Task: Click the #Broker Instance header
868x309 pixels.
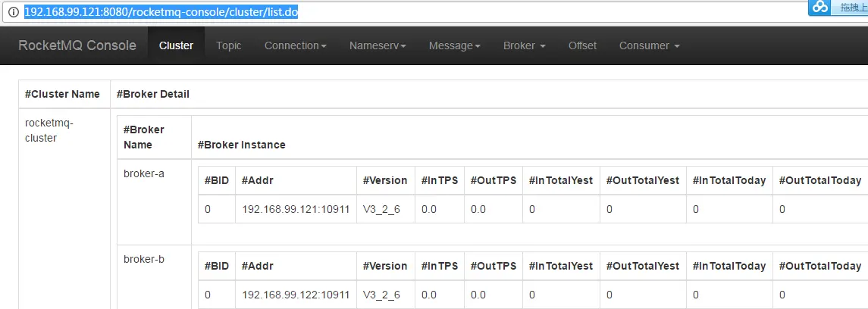Action: tap(241, 145)
